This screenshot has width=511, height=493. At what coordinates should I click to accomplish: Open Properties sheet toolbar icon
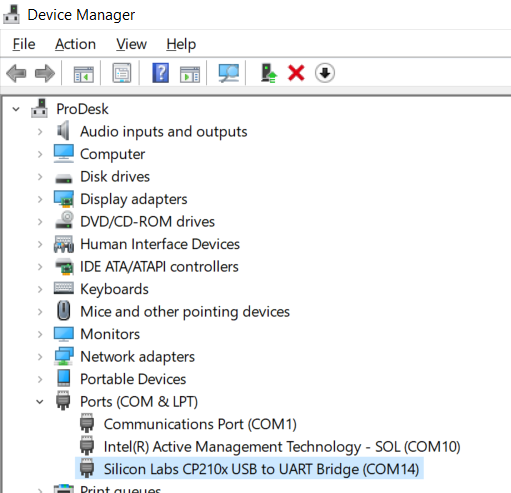(x=122, y=73)
